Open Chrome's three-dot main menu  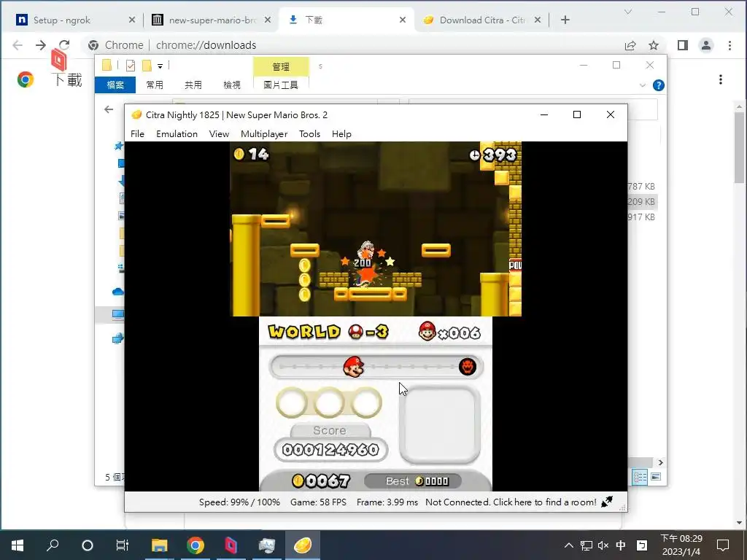(729, 45)
